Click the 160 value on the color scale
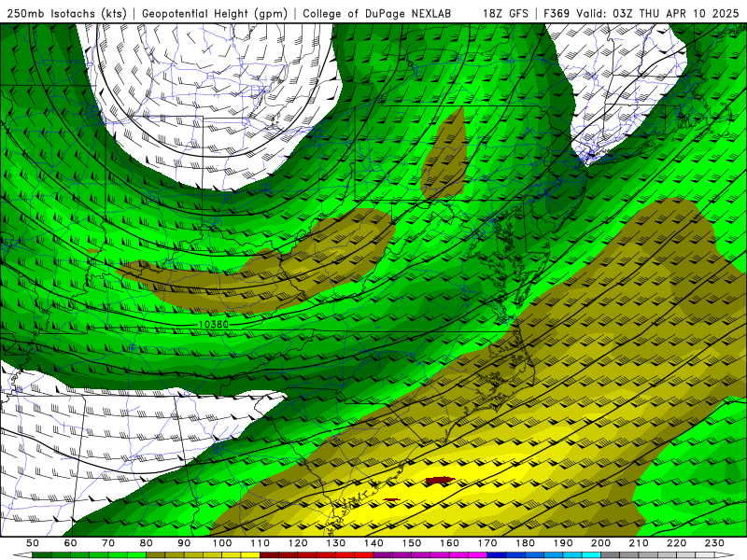Viewport: 747px width, 560px height. tap(449, 543)
